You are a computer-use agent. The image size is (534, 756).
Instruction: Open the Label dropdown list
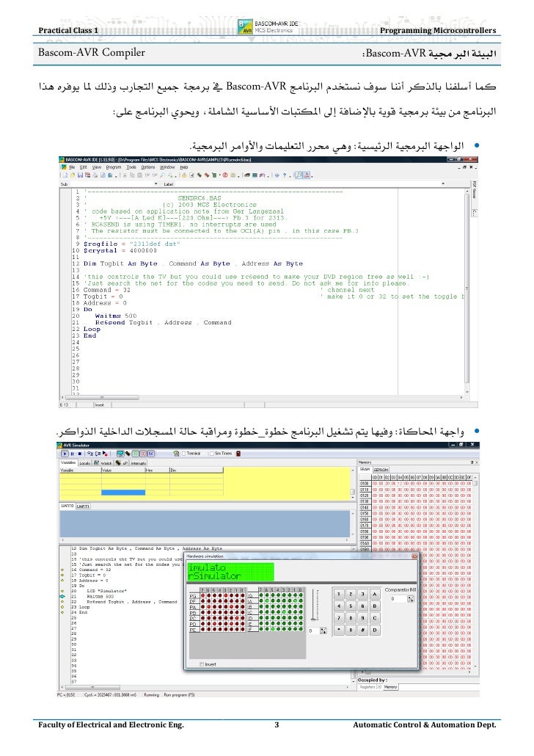pyautogui.click(x=442, y=183)
